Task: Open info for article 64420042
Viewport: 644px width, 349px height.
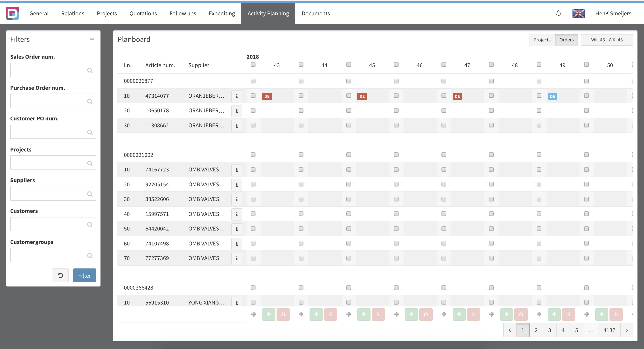Action: 237,229
